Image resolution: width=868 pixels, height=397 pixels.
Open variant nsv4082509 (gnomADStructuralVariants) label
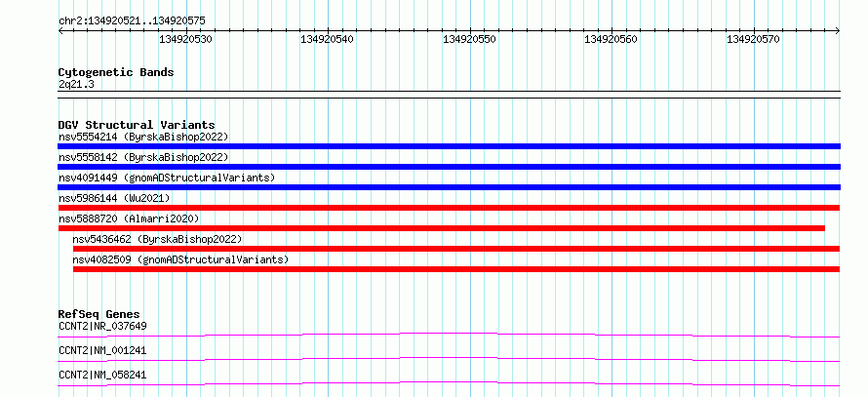(x=181, y=259)
